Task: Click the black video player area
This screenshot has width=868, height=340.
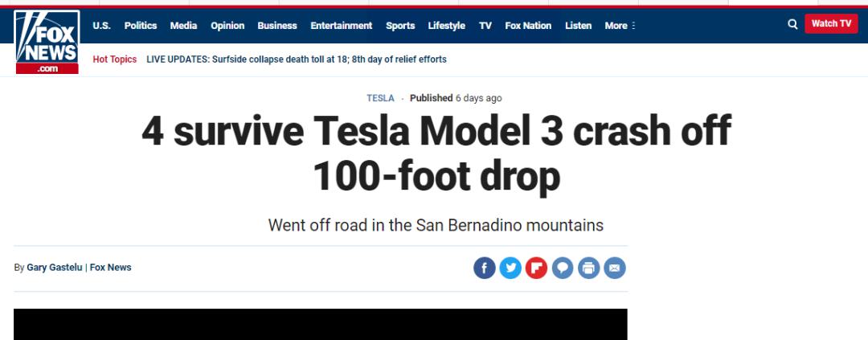Action: pyautogui.click(x=320, y=324)
